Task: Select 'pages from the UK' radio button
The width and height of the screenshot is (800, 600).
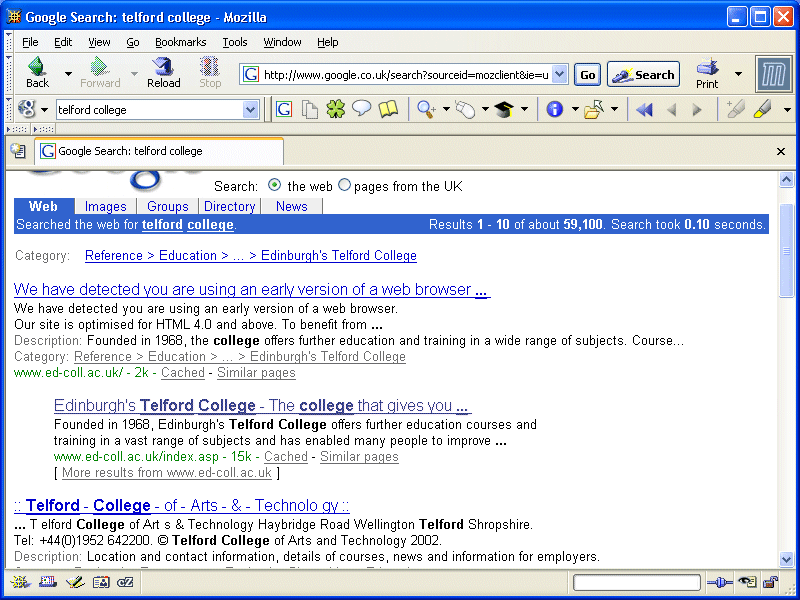Action: 345,185
